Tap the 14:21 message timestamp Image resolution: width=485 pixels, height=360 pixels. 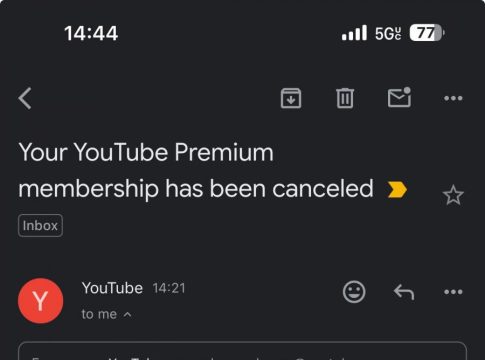(169, 288)
